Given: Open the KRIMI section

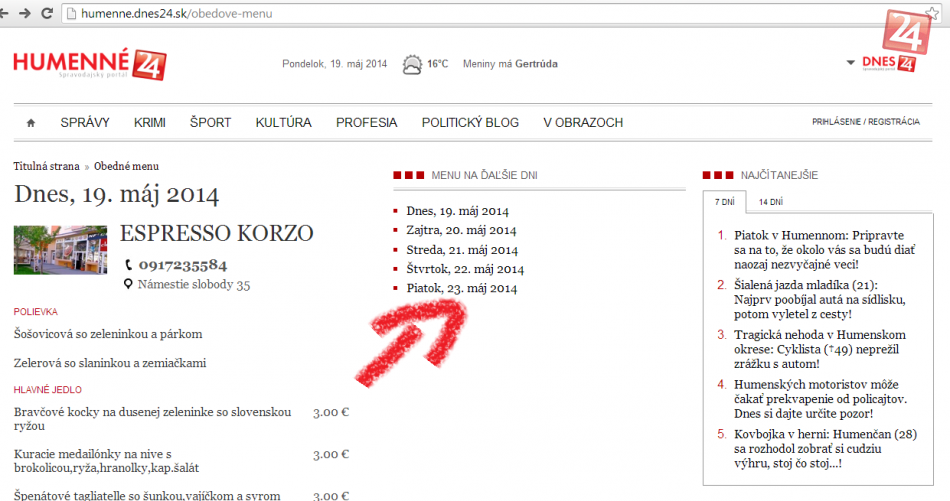Looking at the screenshot, I should point(150,123).
